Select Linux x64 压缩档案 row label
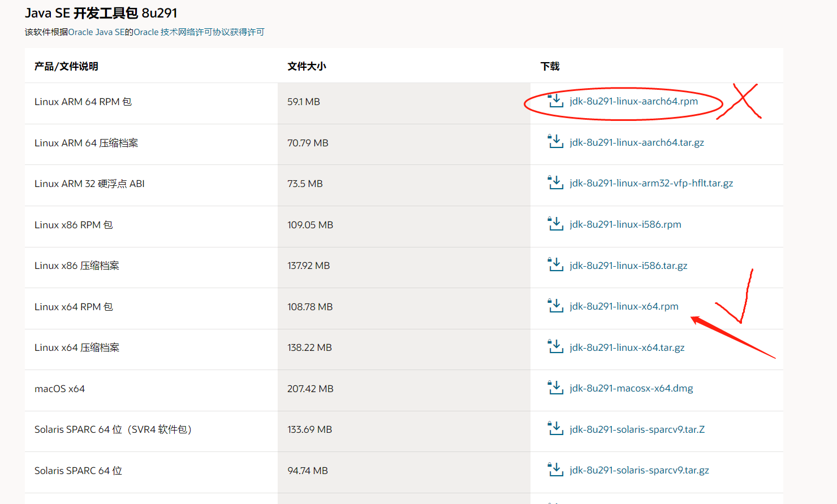The width and height of the screenshot is (837, 504). [77, 347]
